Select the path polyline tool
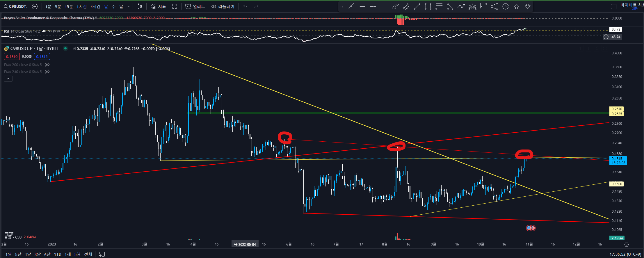Screen dimensions: 644x258 pyautogui.click(x=461, y=6)
